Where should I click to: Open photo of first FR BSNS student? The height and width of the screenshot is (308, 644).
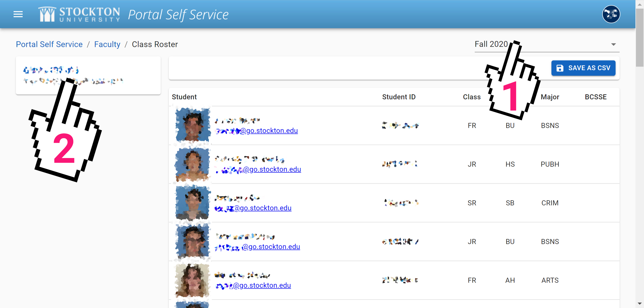pyautogui.click(x=193, y=125)
